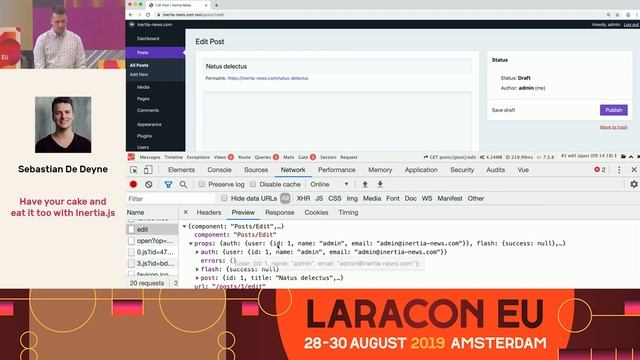Screen dimensions: 640x360
Task: Switch to Console tab
Action: 220,170
